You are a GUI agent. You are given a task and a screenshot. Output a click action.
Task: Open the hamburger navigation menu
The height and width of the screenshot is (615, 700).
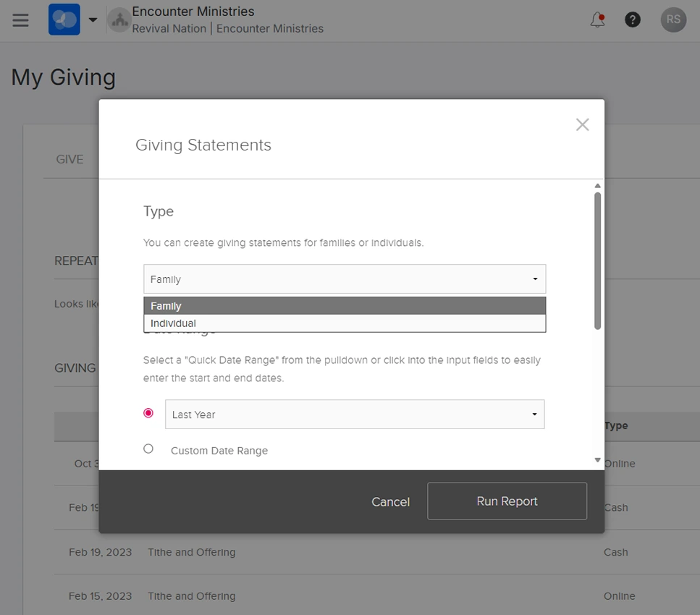[x=21, y=20]
